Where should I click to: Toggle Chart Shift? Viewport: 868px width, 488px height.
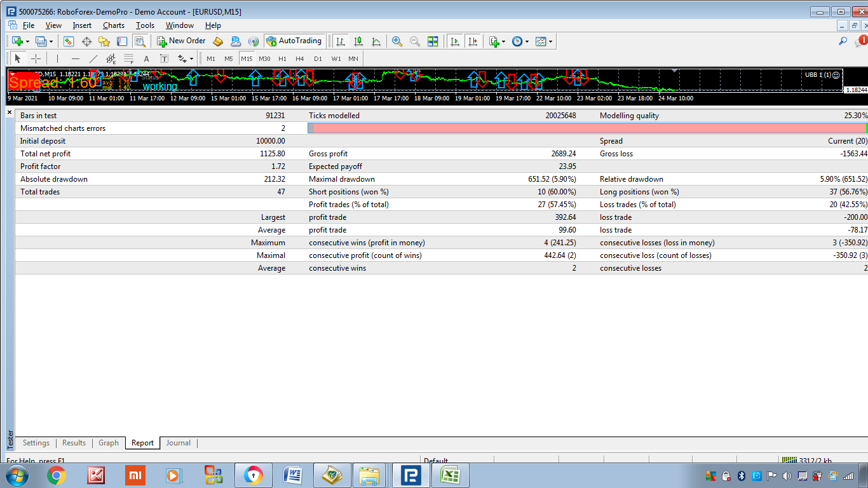[473, 41]
